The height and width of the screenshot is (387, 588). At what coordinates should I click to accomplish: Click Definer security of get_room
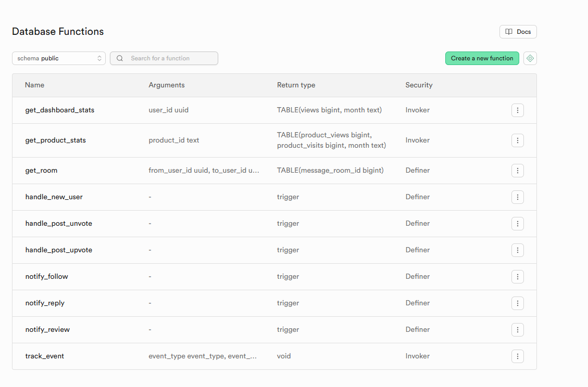417,171
